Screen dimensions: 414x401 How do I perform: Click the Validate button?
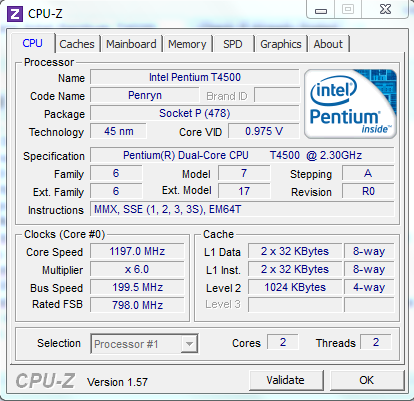286,380
